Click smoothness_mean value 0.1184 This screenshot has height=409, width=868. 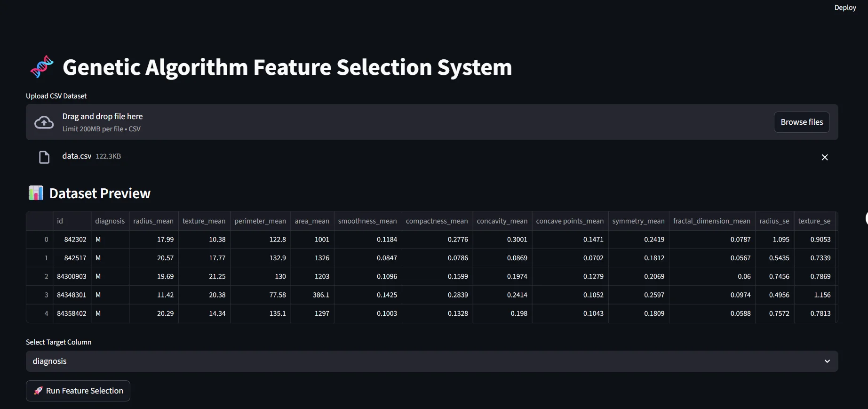tap(368, 240)
